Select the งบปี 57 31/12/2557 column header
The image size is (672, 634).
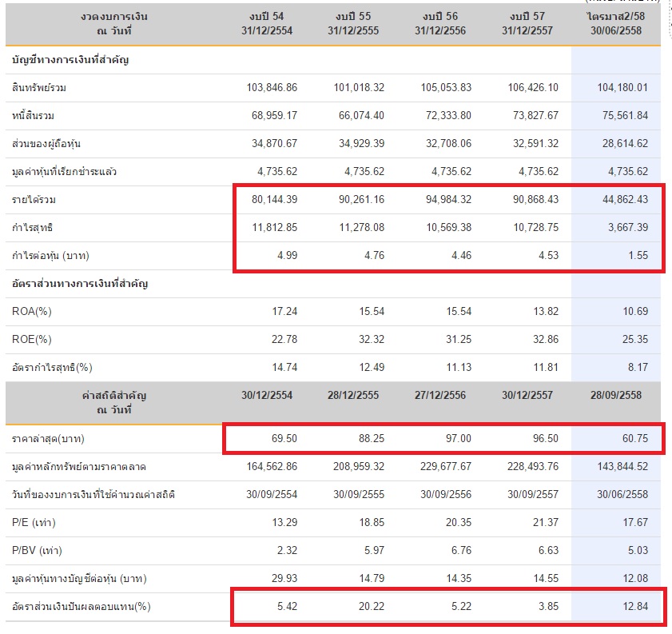tap(527, 23)
